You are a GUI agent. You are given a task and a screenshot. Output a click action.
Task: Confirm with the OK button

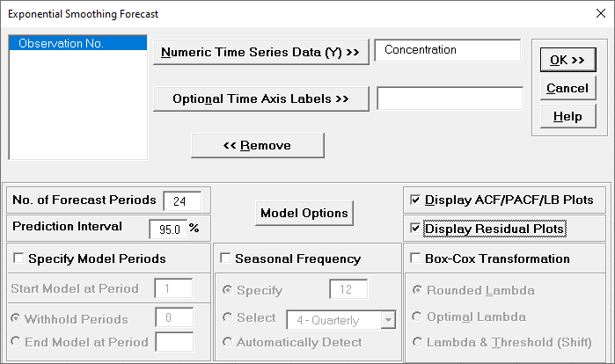click(567, 60)
